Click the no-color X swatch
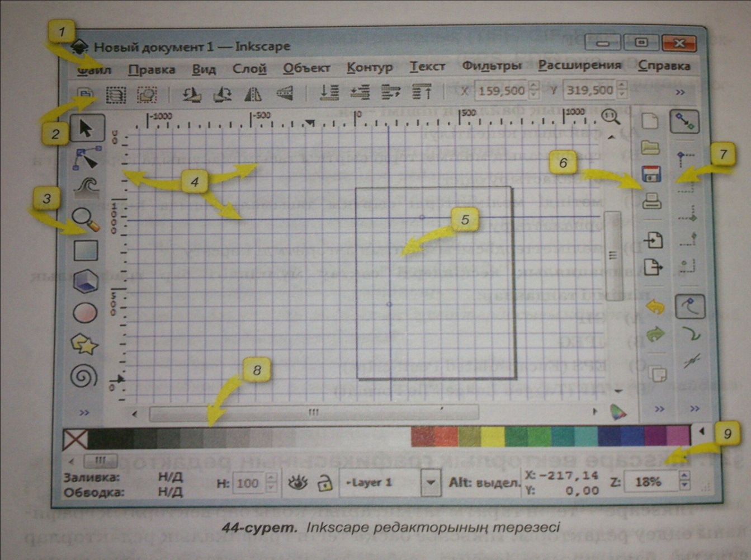 [75, 440]
